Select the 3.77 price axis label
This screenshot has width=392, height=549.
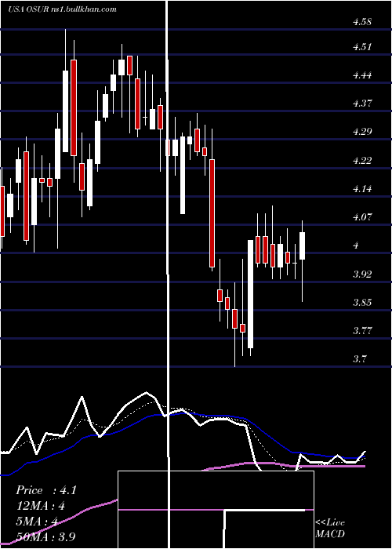362,331
